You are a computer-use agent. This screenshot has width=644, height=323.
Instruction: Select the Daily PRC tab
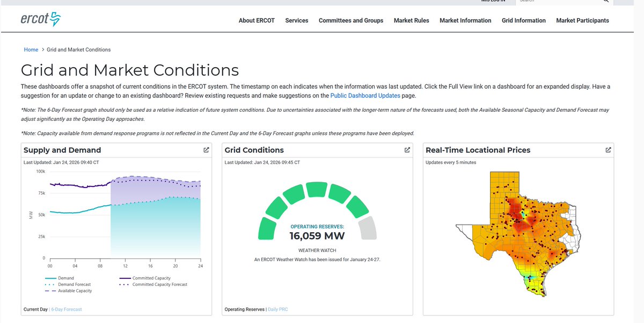278,310
